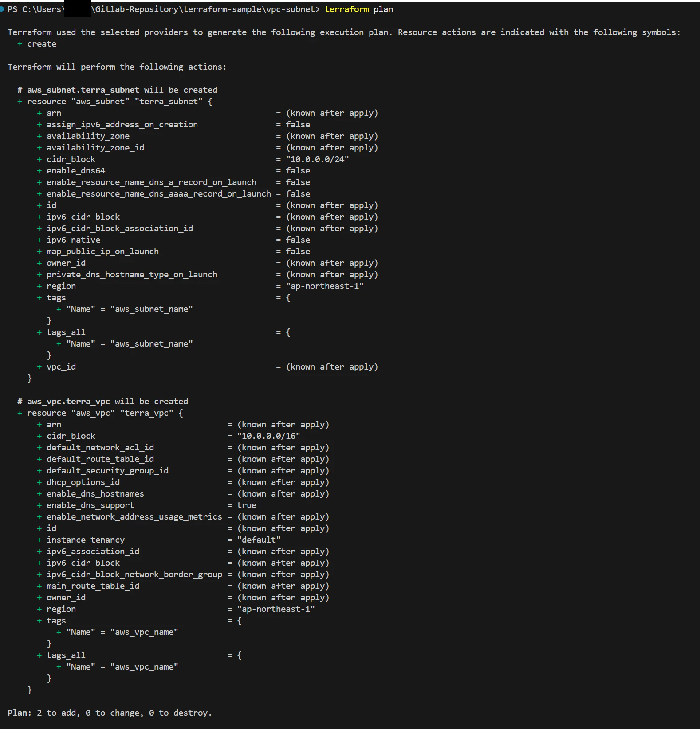Click the 'enable_dns_hostnames' attribute name
The image size is (700, 729).
tap(95, 494)
